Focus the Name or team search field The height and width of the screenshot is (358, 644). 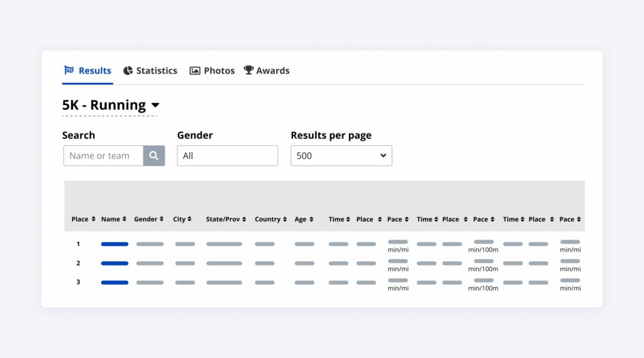(x=104, y=156)
